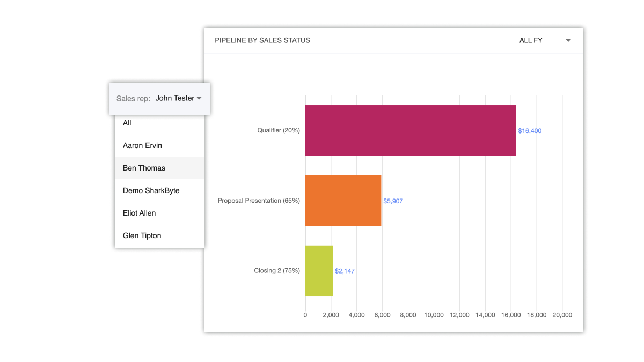Open the Sales rep dropdown arrow
Viewport: 644px width, 362px height.
199,99
